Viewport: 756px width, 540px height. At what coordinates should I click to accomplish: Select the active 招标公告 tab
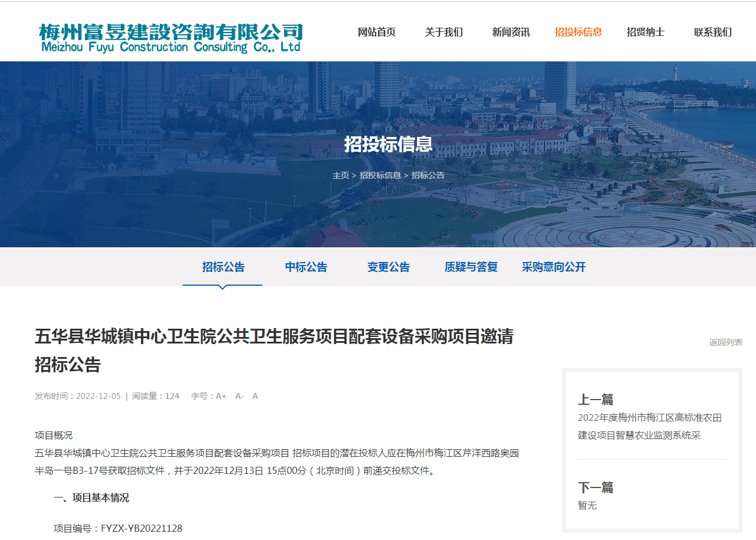(x=222, y=267)
